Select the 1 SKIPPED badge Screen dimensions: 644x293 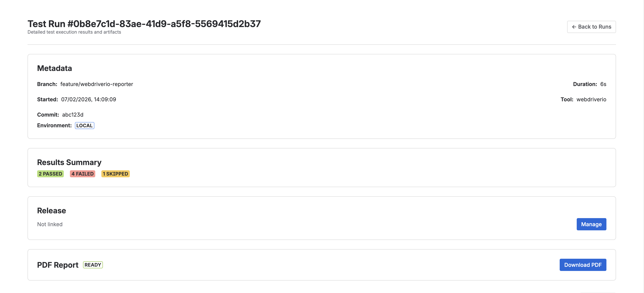115,174
